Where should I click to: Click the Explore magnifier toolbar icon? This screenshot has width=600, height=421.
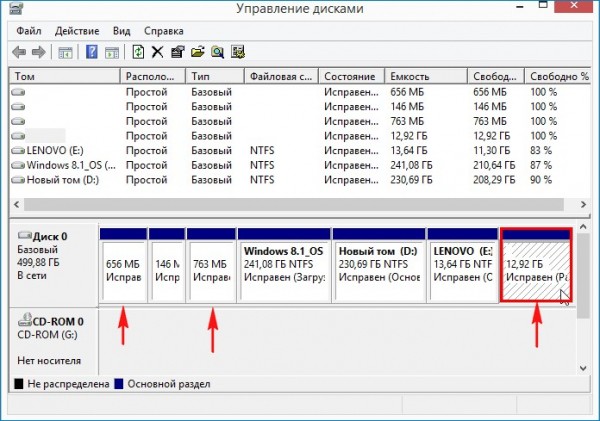pos(217,52)
